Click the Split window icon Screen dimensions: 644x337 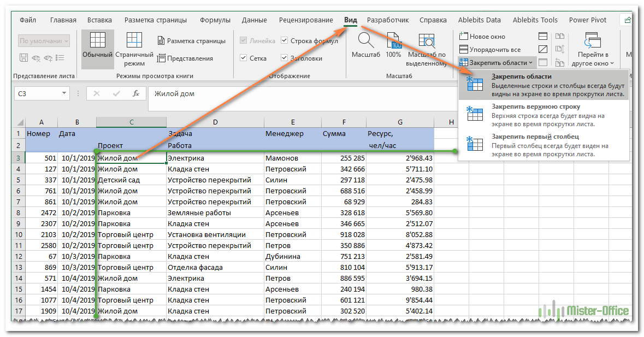pos(542,36)
